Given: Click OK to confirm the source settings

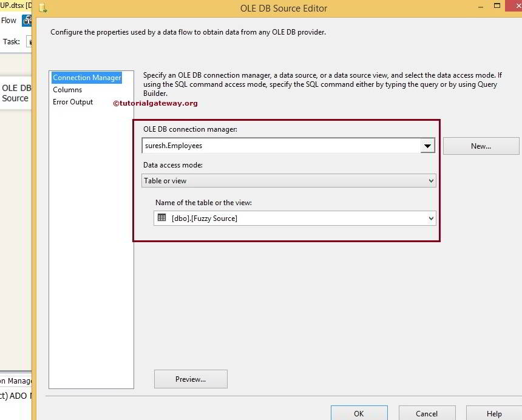Looking at the screenshot, I should click(359, 413).
